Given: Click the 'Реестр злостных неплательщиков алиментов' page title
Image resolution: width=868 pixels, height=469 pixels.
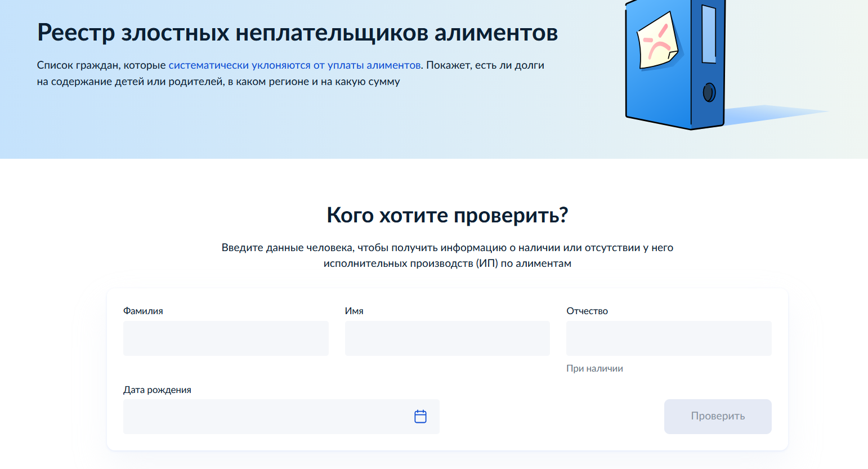Looking at the screenshot, I should coord(297,33).
